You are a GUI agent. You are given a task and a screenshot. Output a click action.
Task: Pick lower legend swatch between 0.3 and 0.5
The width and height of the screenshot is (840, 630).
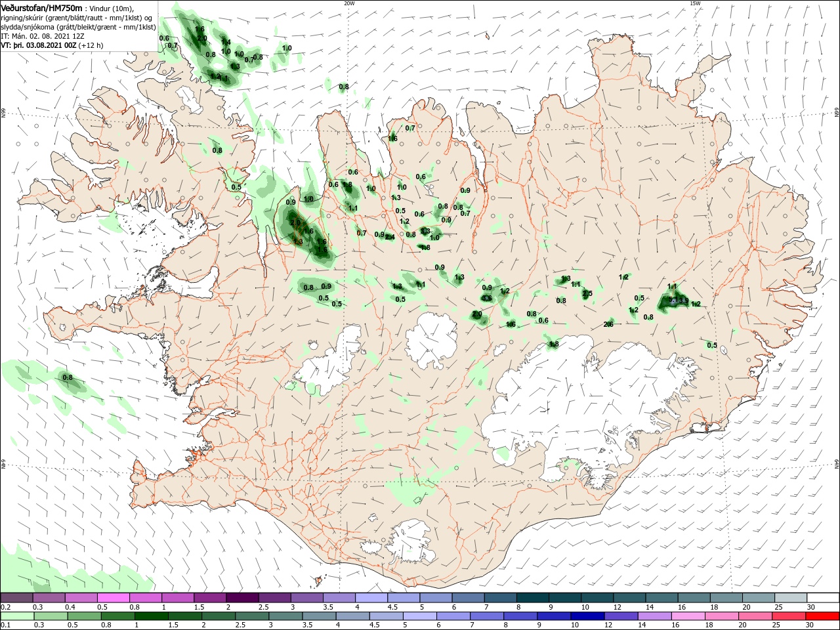[x=51, y=616]
